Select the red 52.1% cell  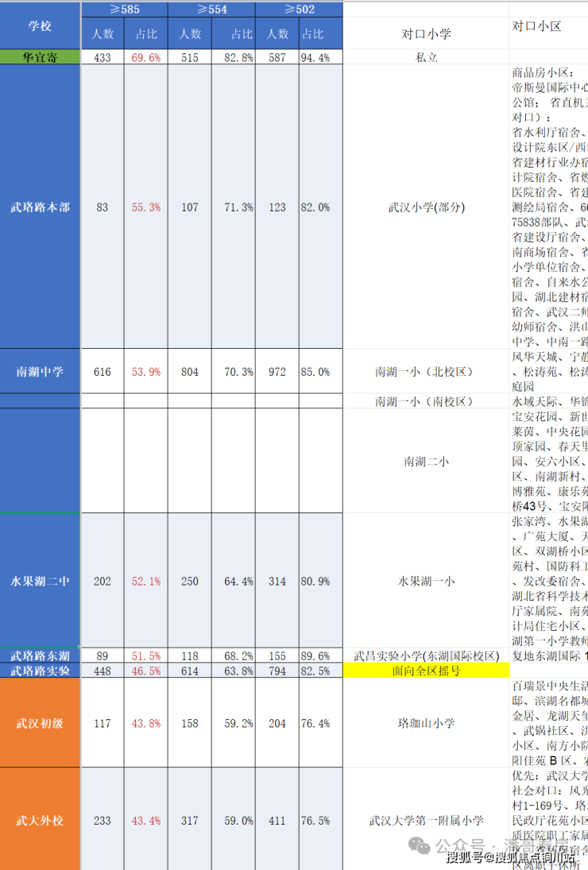pyautogui.click(x=146, y=581)
